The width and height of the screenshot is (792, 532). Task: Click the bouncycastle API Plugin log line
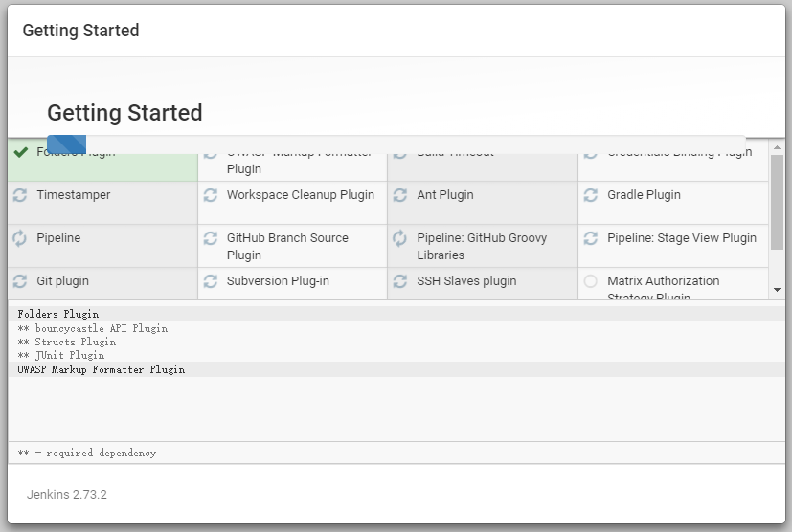93,328
